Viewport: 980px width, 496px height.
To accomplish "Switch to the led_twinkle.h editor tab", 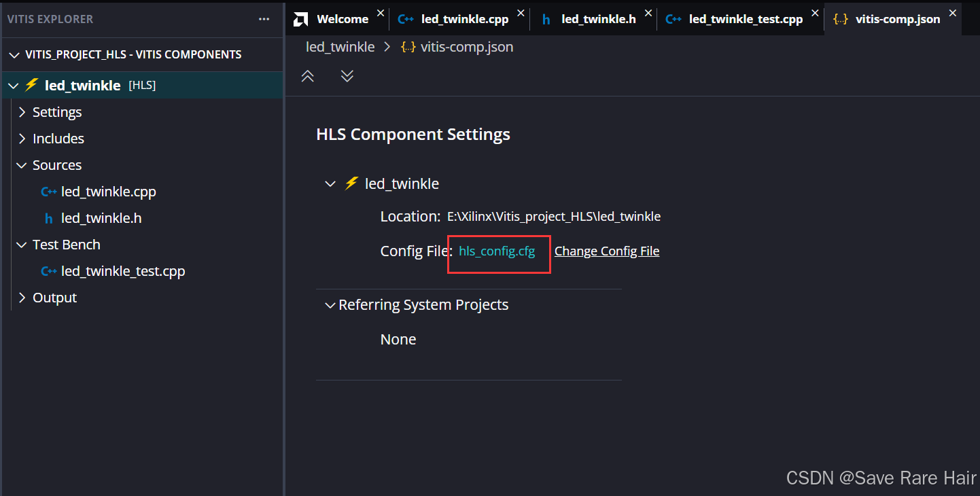I will [594, 19].
